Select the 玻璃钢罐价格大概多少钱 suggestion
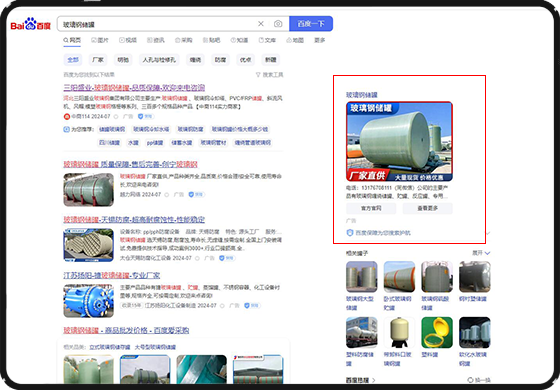This screenshot has width=560, height=390. [240, 129]
